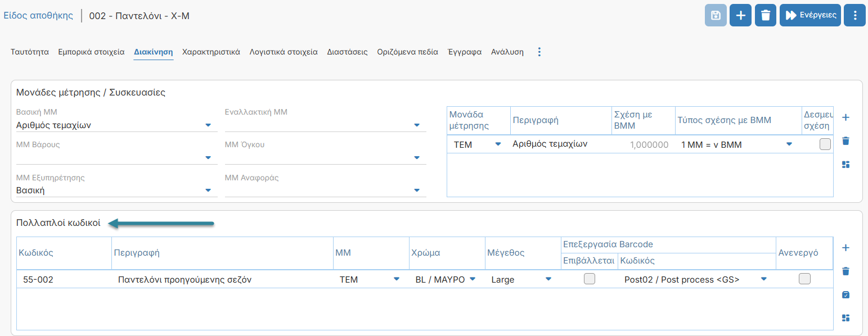This screenshot has height=336, width=868.
Task: Expand the ΜΜ Εξυπηρέτησης dropdown
Action: pos(208,190)
